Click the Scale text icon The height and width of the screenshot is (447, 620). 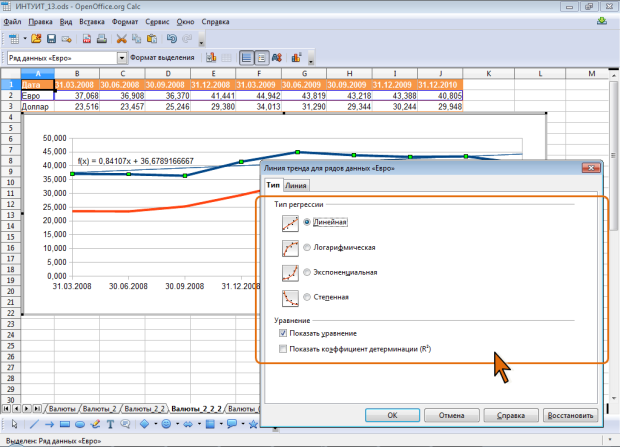coord(277,58)
